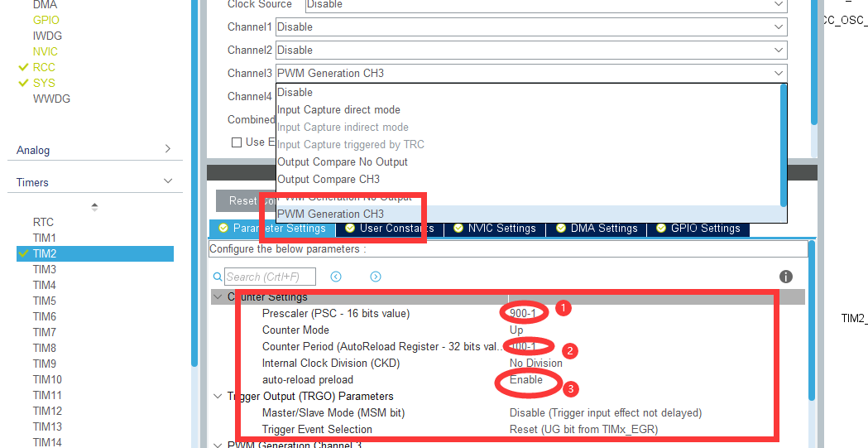The height and width of the screenshot is (448, 868).
Task: Choose Output Compare CH3 option
Action: click(328, 180)
